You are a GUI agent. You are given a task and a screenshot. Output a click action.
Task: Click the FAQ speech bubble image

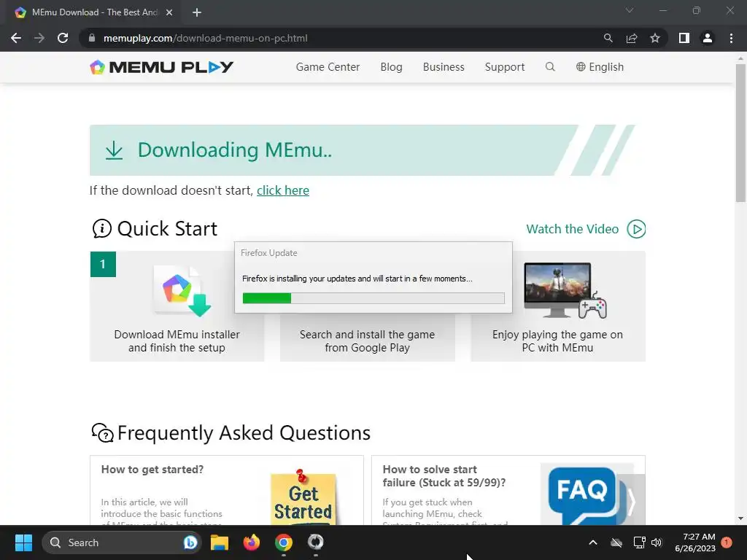(587, 494)
